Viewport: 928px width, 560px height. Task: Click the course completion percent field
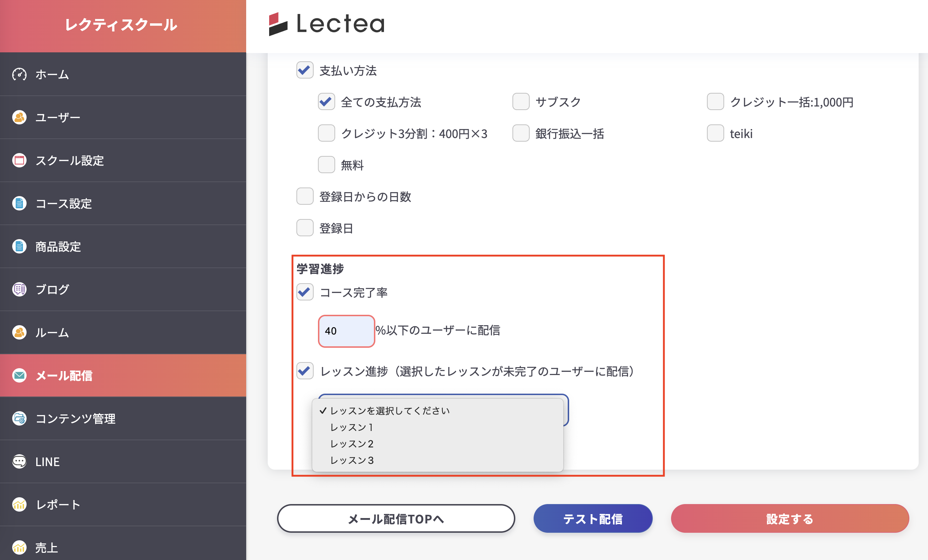pos(346,331)
